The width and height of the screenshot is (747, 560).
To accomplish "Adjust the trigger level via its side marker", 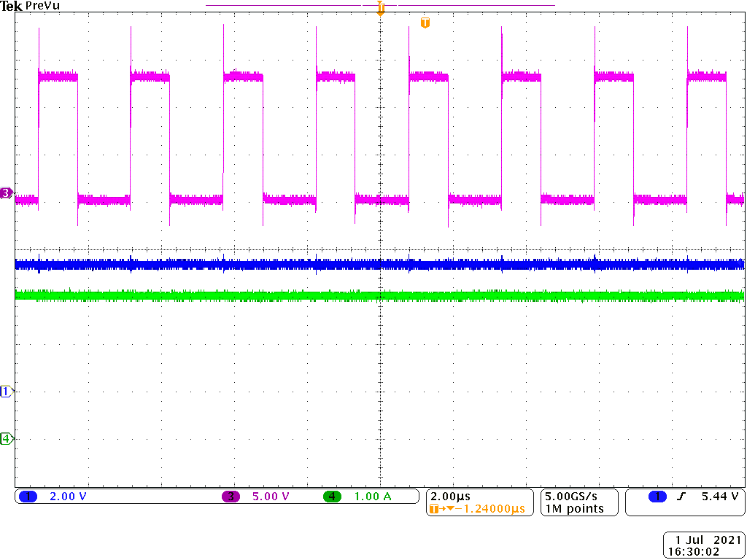I will point(425,23).
